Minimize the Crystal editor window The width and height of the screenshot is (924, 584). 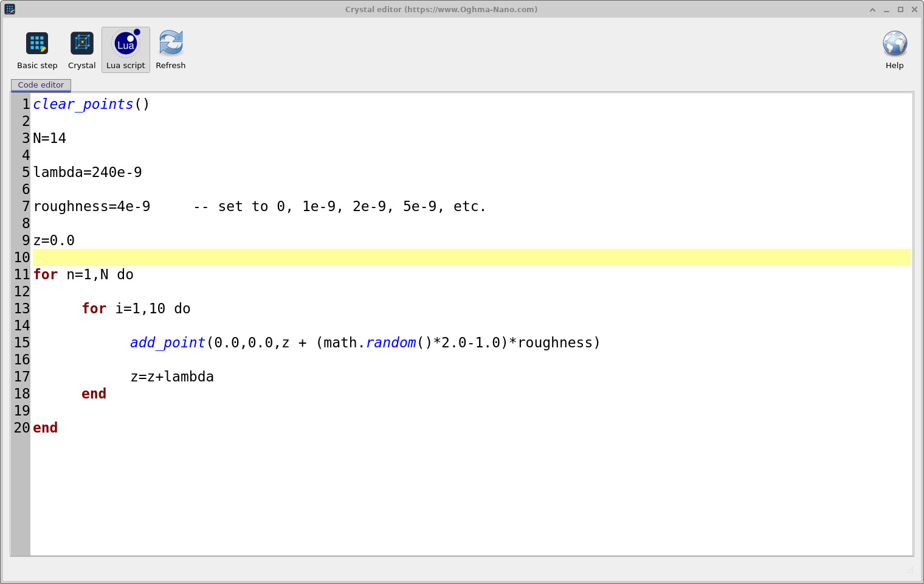[x=886, y=10]
